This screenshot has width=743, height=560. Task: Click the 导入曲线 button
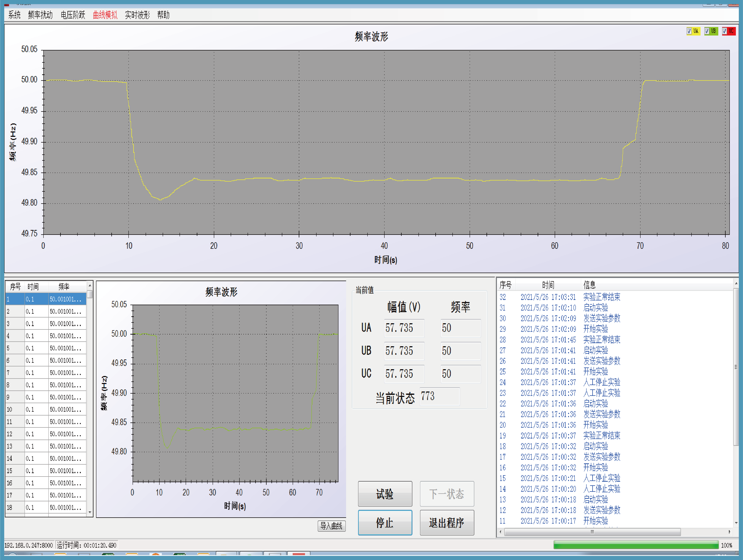point(331,526)
